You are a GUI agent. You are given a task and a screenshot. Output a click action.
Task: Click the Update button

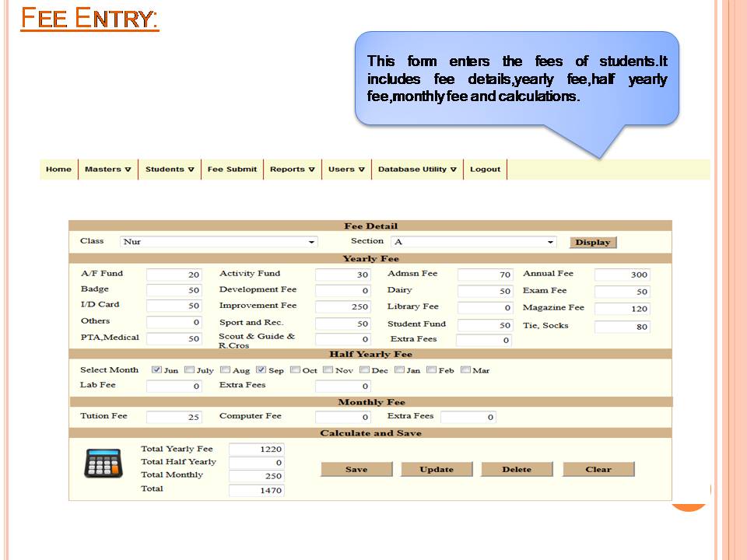[x=437, y=469]
